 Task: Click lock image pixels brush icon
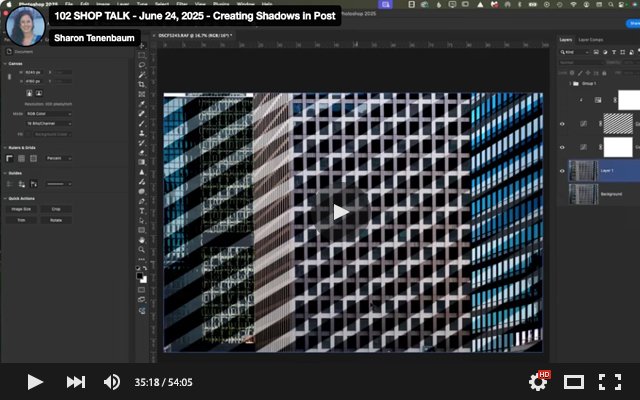tap(580, 73)
